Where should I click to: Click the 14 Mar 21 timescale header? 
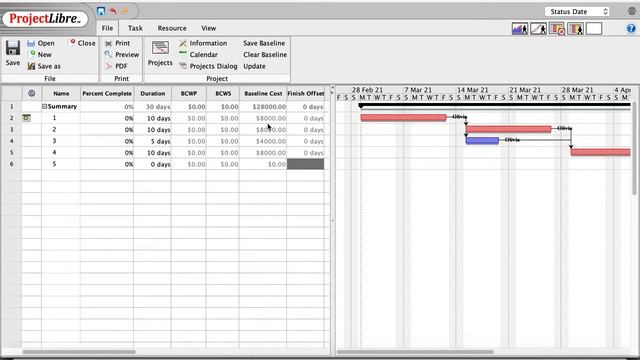click(472, 89)
